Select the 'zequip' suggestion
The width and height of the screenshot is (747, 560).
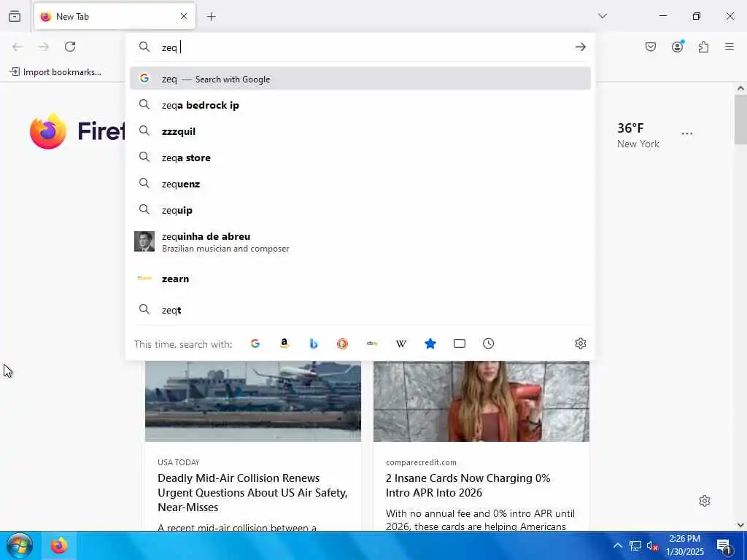360,210
